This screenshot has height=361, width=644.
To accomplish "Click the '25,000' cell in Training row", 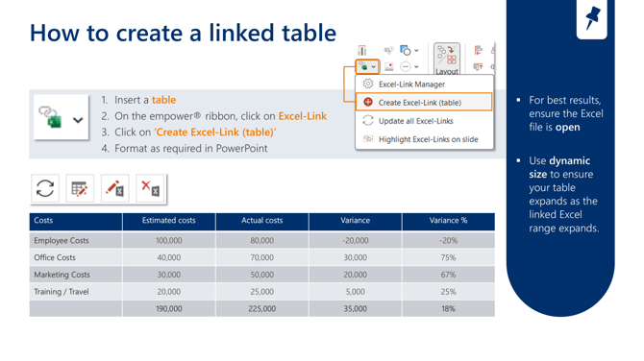I will (x=262, y=292).
